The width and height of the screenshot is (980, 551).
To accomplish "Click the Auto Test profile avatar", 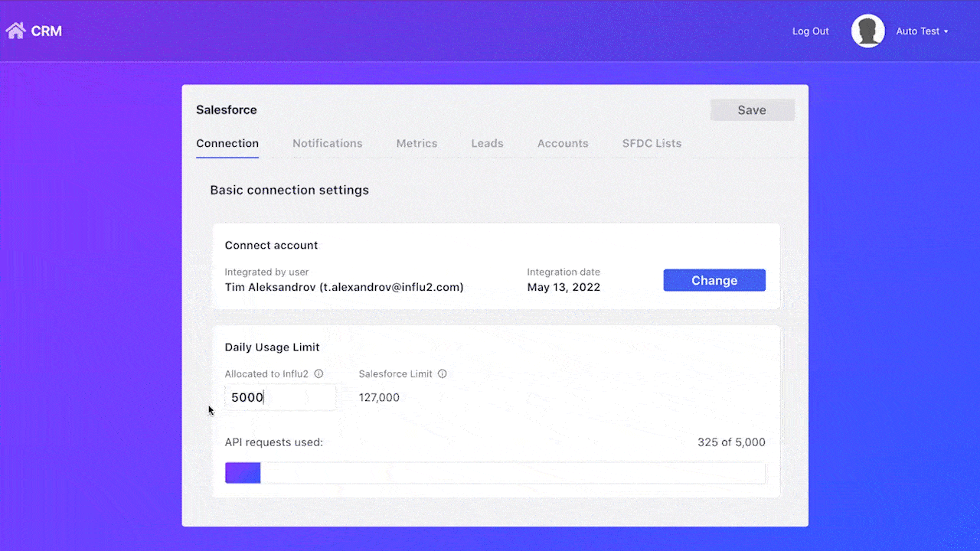I will tap(867, 31).
